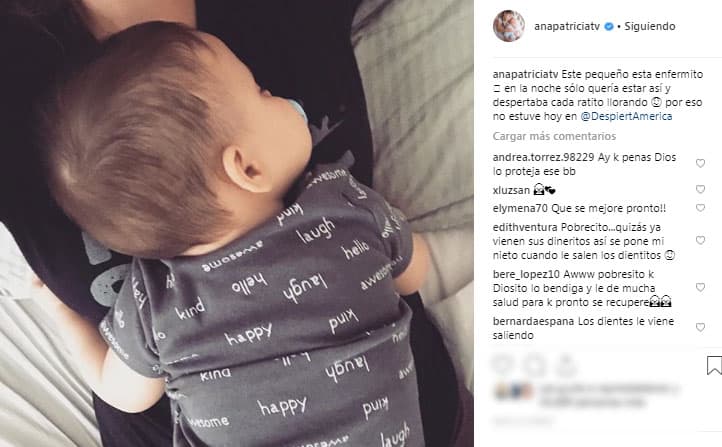
Task: Go to bere_lopez10's profile
Action: pos(526,274)
